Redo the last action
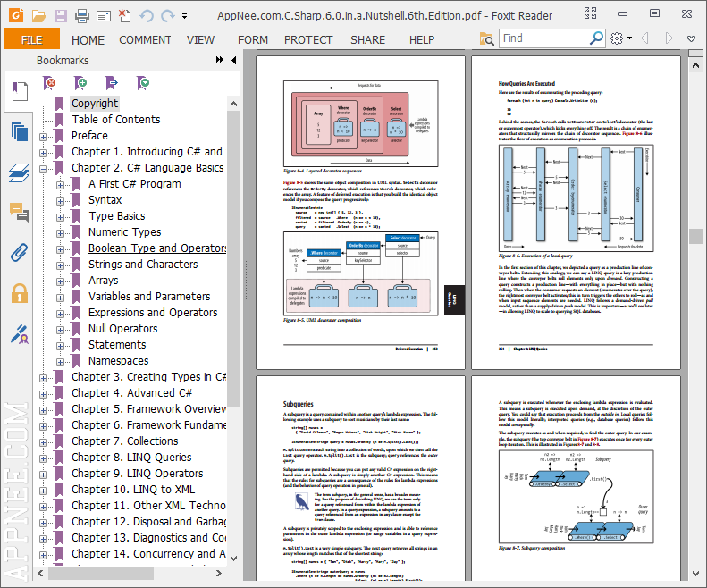Image resolution: width=707 pixels, height=588 pixels. [x=168, y=16]
